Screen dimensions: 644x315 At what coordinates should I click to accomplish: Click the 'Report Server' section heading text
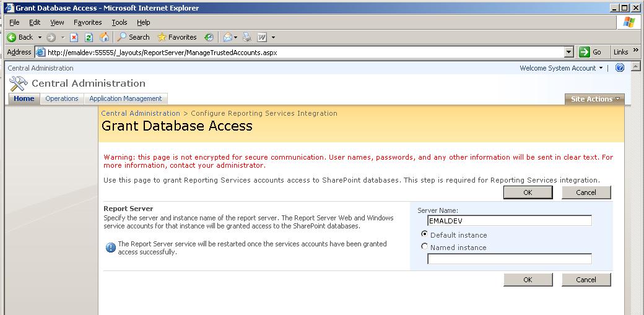point(128,209)
